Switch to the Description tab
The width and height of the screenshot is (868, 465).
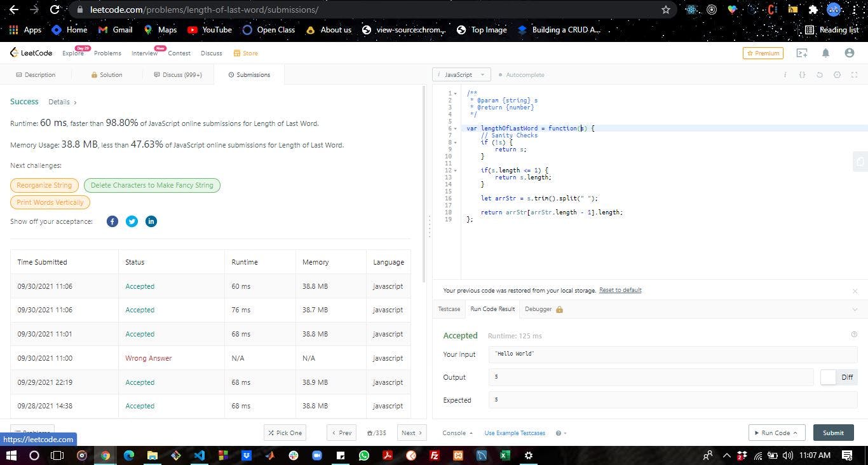(x=35, y=75)
